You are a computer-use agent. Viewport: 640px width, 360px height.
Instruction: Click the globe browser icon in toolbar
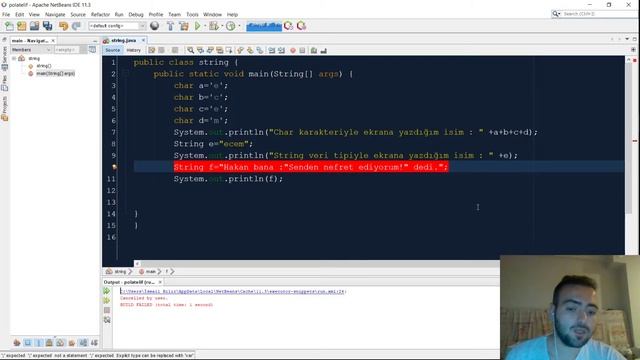(x=154, y=26)
